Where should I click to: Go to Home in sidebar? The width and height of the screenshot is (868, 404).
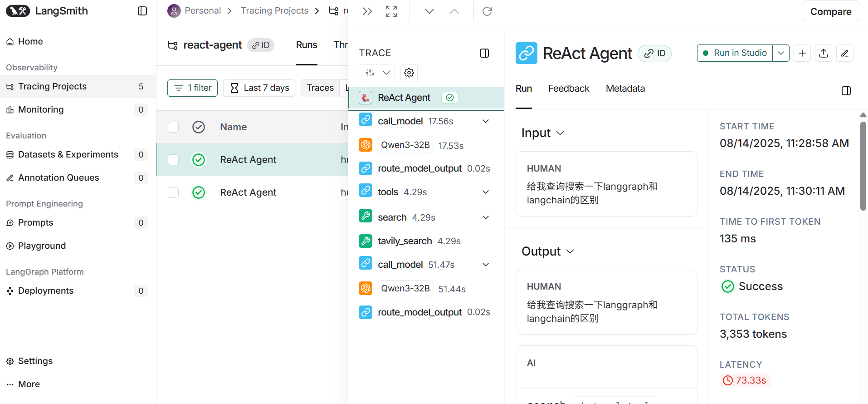point(78,41)
